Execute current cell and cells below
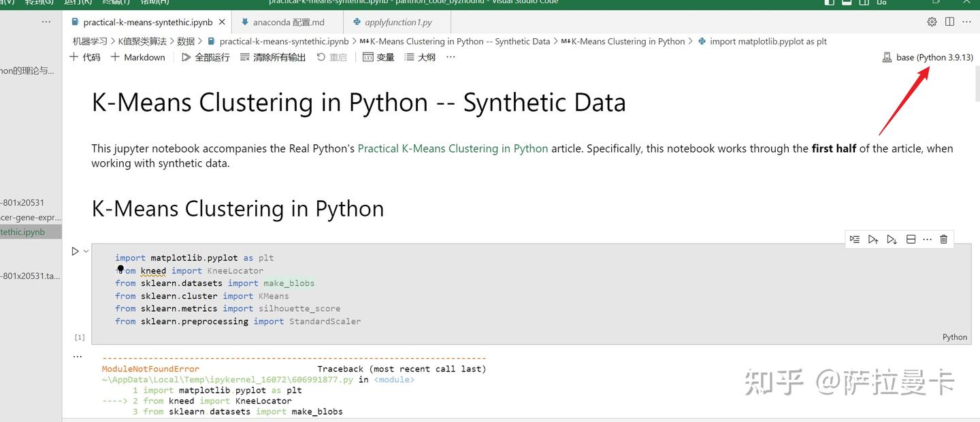This screenshot has height=422, width=980. (x=892, y=239)
